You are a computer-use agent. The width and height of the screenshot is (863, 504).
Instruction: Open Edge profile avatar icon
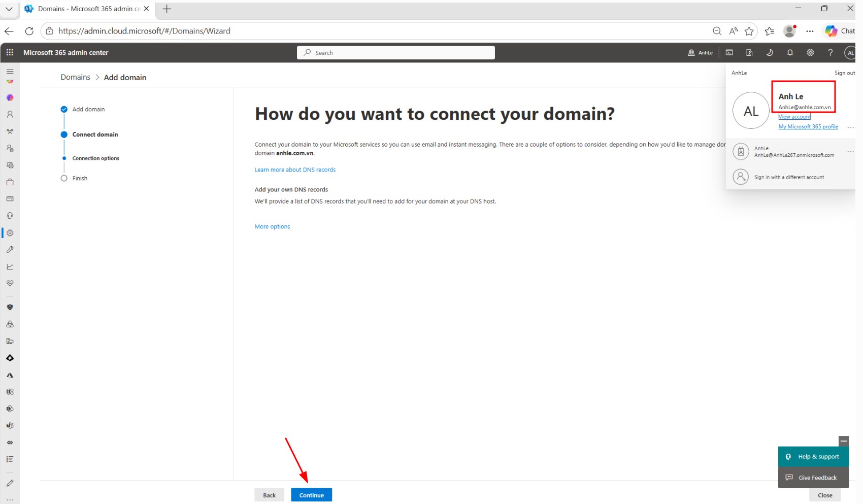point(789,31)
